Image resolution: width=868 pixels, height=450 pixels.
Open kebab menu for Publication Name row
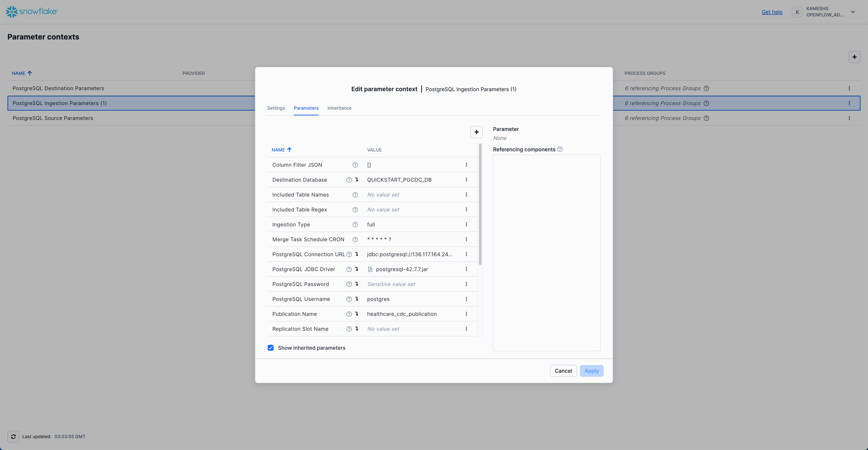(466, 314)
